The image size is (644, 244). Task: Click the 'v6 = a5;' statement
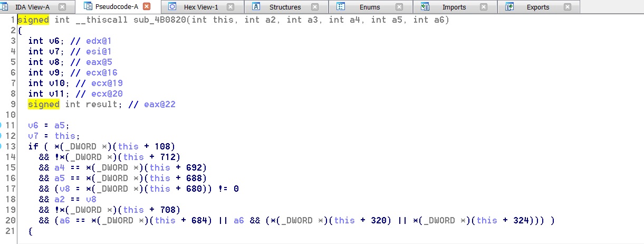[x=49, y=125]
